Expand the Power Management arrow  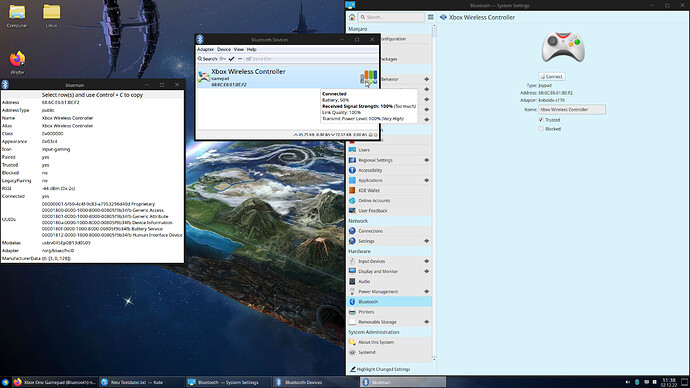point(426,292)
